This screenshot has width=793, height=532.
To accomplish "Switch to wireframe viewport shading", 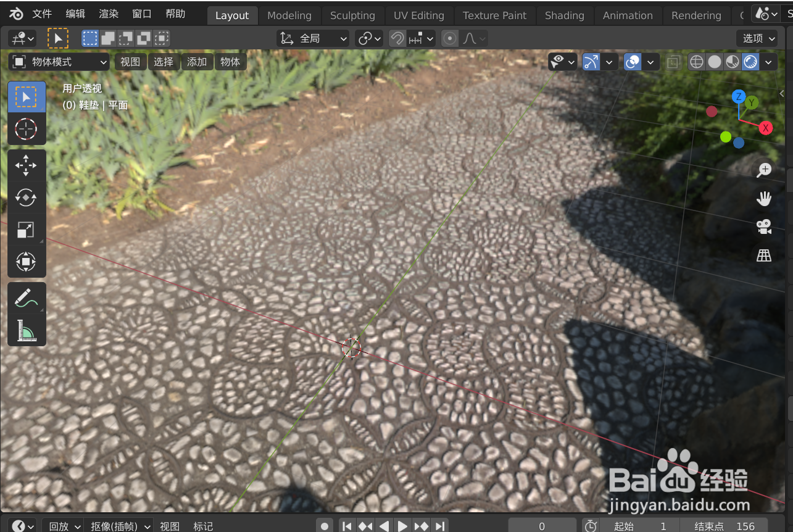I will 697,62.
